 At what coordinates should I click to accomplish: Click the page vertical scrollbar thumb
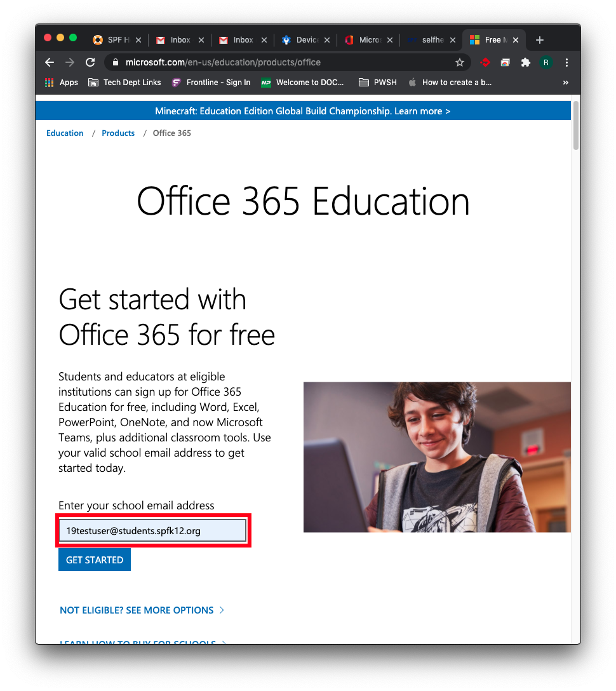pos(575,125)
